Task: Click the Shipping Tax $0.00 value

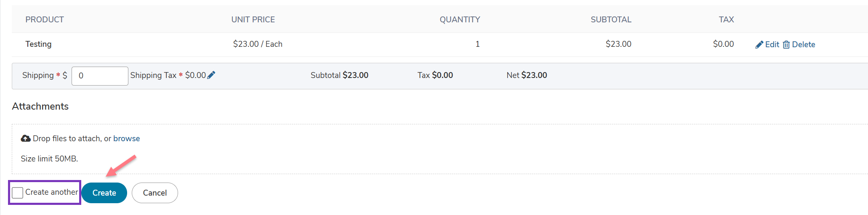Action: pyautogui.click(x=195, y=75)
